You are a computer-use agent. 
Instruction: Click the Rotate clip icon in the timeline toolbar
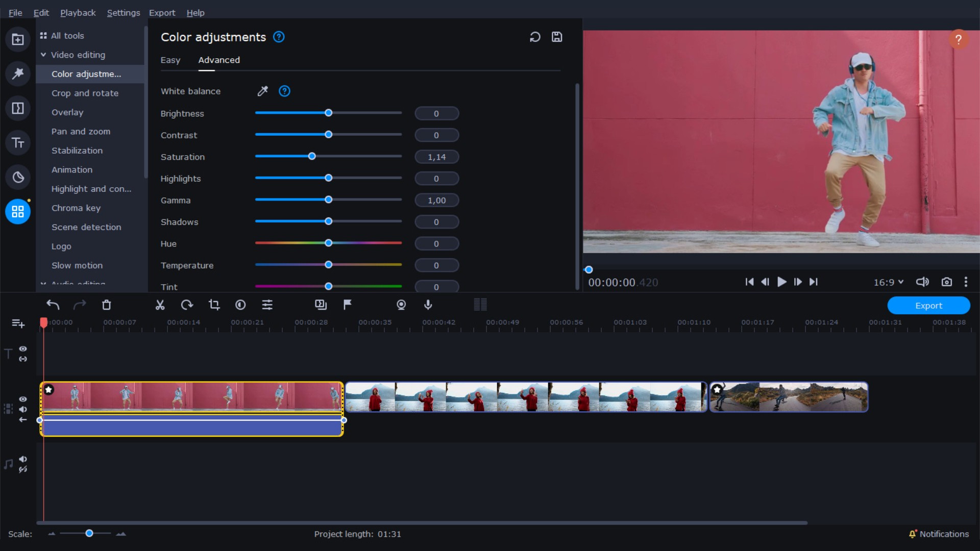pyautogui.click(x=186, y=305)
